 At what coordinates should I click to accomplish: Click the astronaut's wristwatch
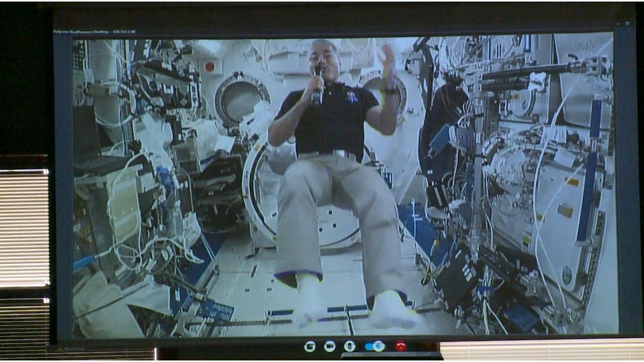click(x=389, y=91)
